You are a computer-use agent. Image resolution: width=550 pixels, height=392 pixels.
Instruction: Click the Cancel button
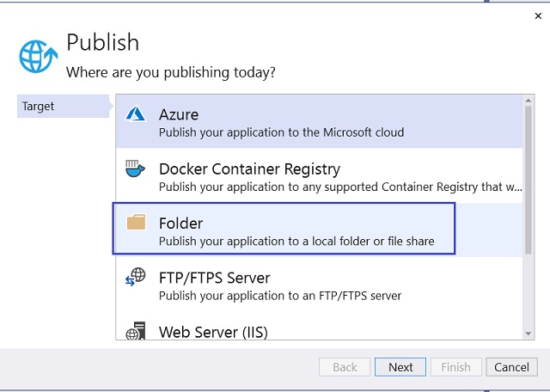512,367
